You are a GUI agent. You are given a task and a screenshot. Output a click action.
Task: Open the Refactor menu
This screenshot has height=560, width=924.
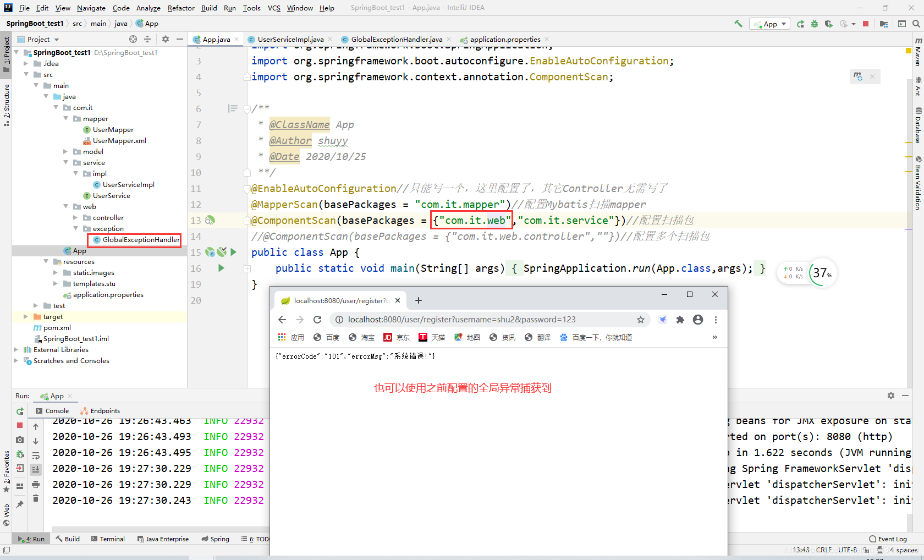point(181,8)
